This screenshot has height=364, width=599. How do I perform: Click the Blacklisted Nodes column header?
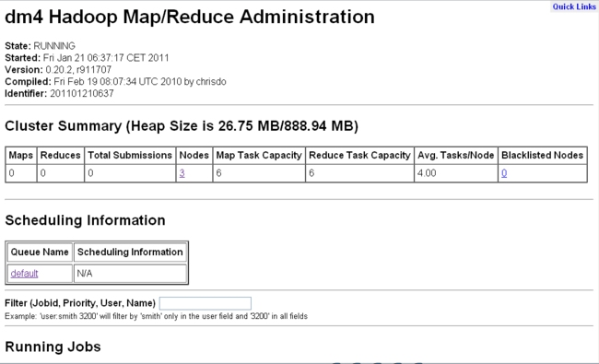542,155
